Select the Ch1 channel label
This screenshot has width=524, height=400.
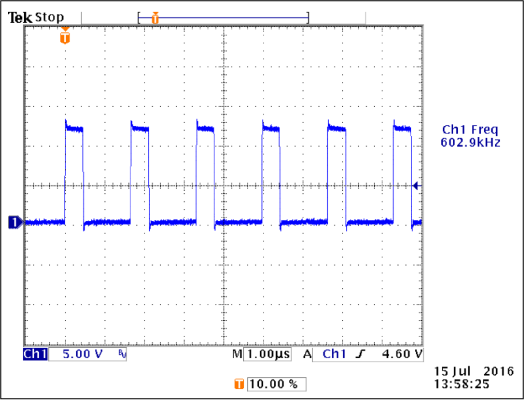(35, 354)
